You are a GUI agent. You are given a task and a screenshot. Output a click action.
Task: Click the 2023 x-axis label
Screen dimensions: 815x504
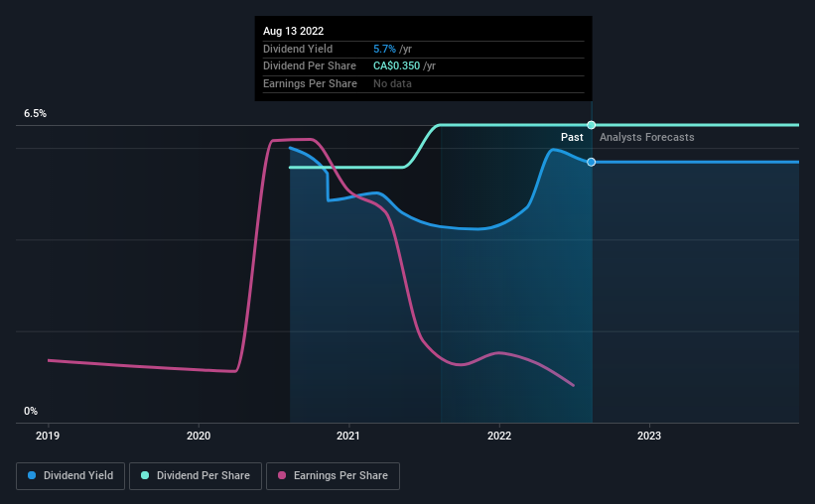649,436
